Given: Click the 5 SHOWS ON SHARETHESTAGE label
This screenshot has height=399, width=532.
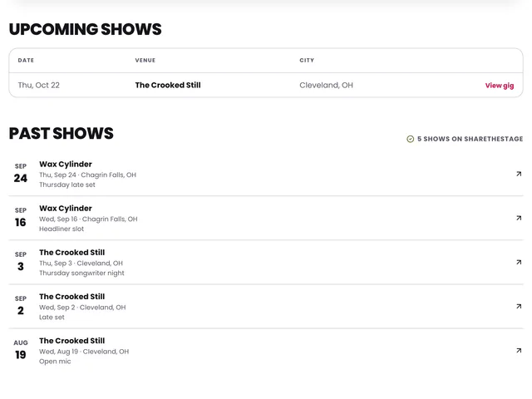Looking at the screenshot, I should coord(470,139).
